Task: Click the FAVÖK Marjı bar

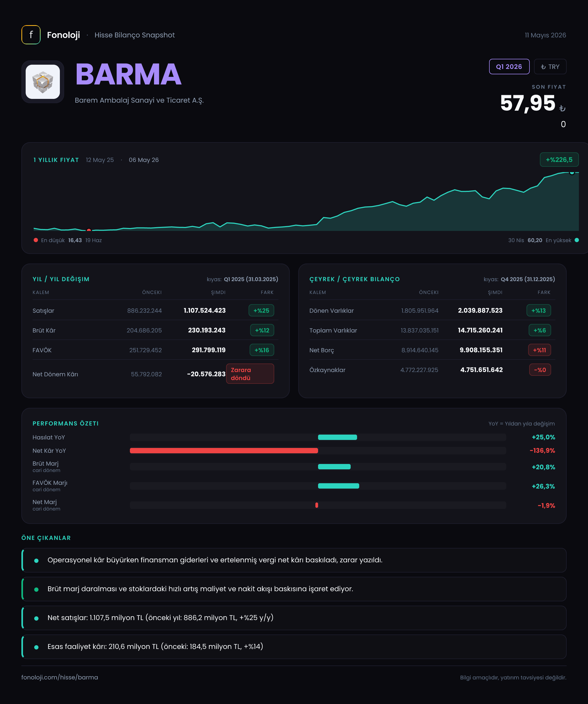Action: coord(338,486)
